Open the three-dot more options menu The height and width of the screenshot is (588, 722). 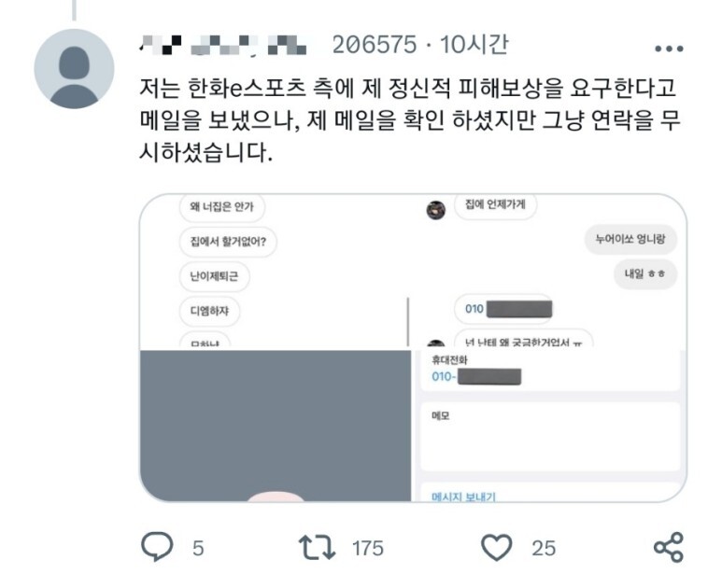click(669, 49)
